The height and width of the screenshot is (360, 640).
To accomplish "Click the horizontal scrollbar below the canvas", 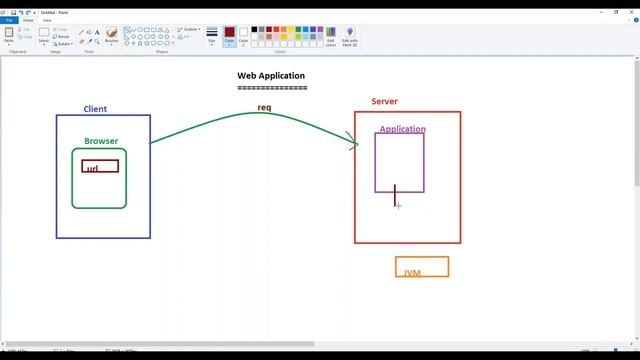I will coord(160,344).
